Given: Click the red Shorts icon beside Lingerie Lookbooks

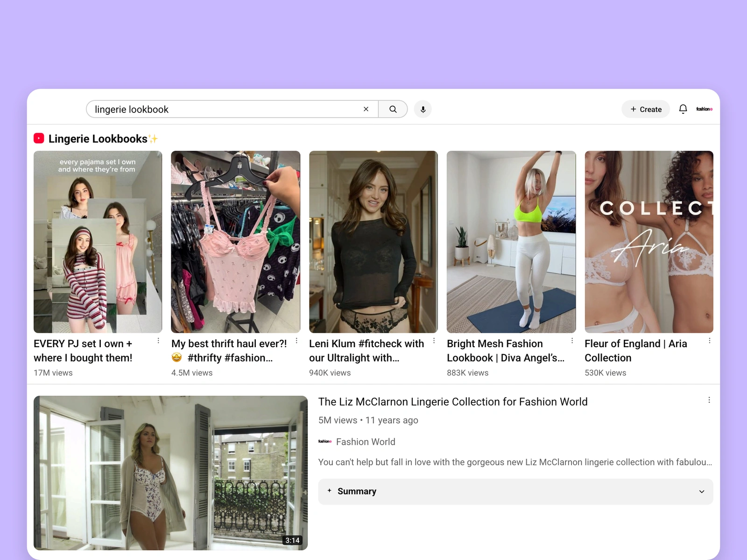Looking at the screenshot, I should point(39,139).
